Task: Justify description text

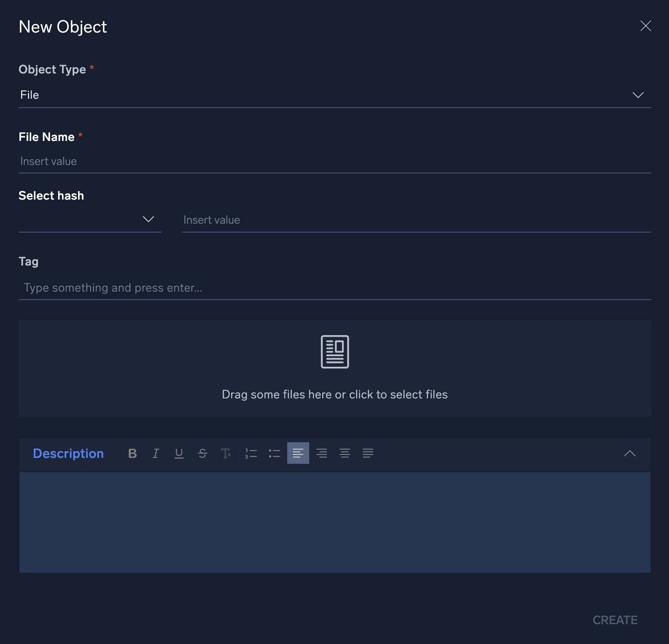Action: [368, 453]
